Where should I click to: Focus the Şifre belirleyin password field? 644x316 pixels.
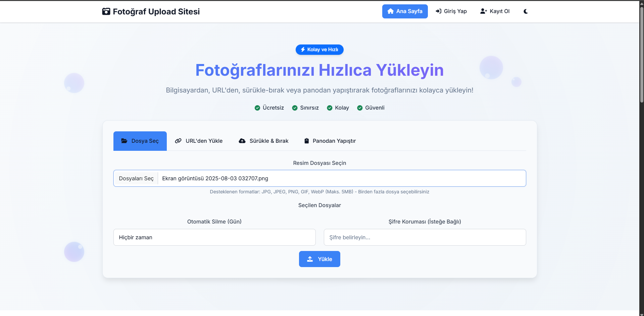pos(425,237)
